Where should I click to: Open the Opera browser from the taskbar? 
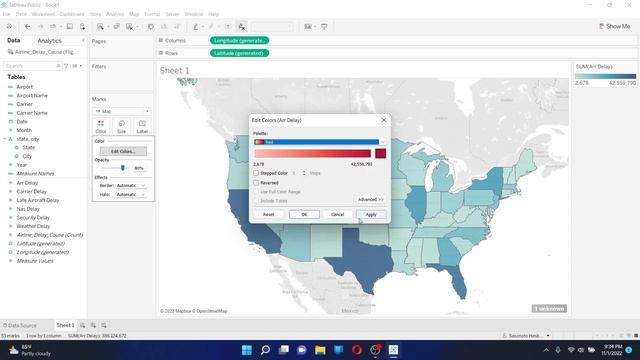[357, 350]
